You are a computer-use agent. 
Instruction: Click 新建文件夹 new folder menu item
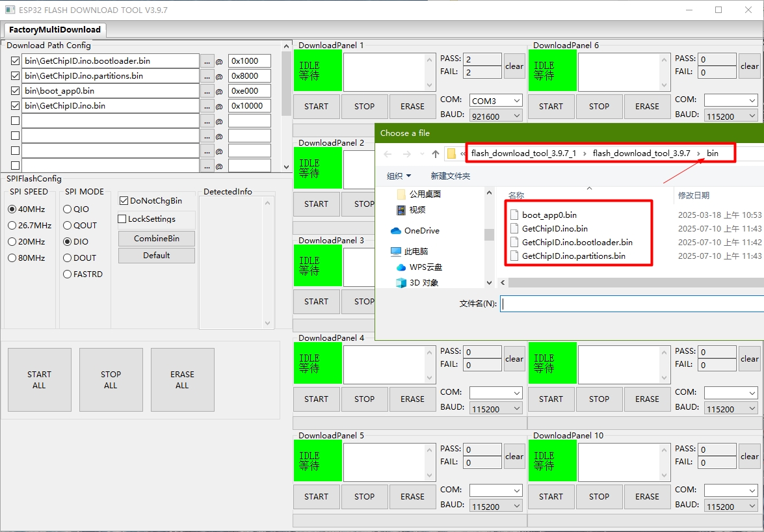click(450, 176)
